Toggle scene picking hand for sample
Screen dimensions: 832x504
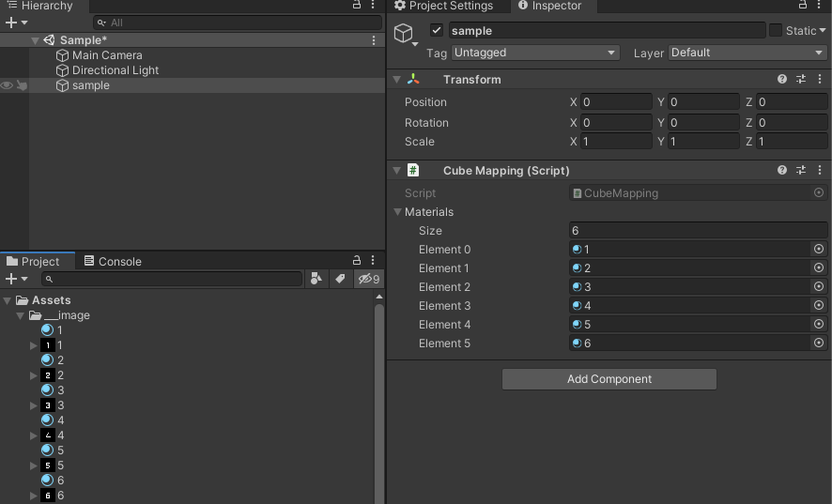coord(22,85)
